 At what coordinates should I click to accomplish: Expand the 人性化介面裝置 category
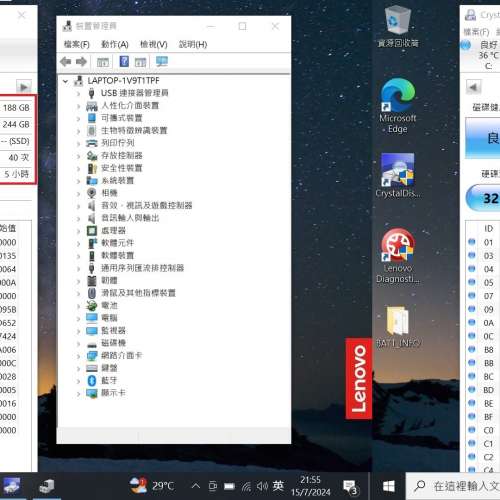point(79,106)
